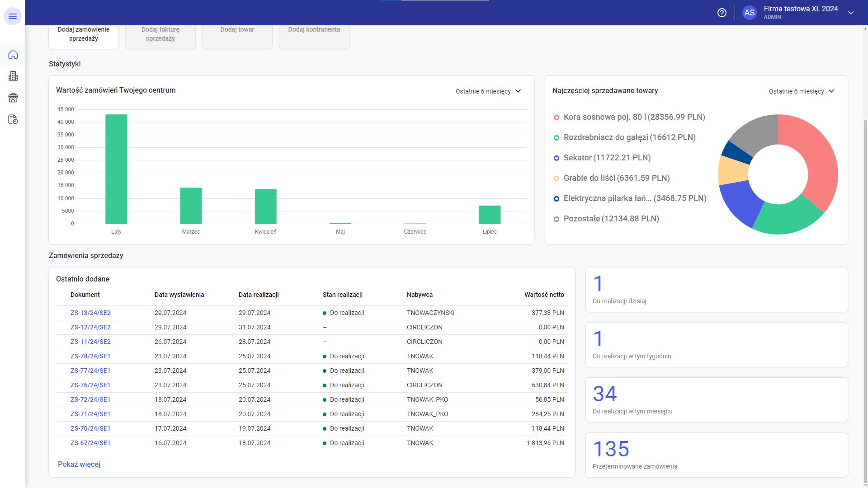Go to the home dashboard sidebar icon
Image resolution: width=868 pixels, height=488 pixels.
(x=13, y=54)
